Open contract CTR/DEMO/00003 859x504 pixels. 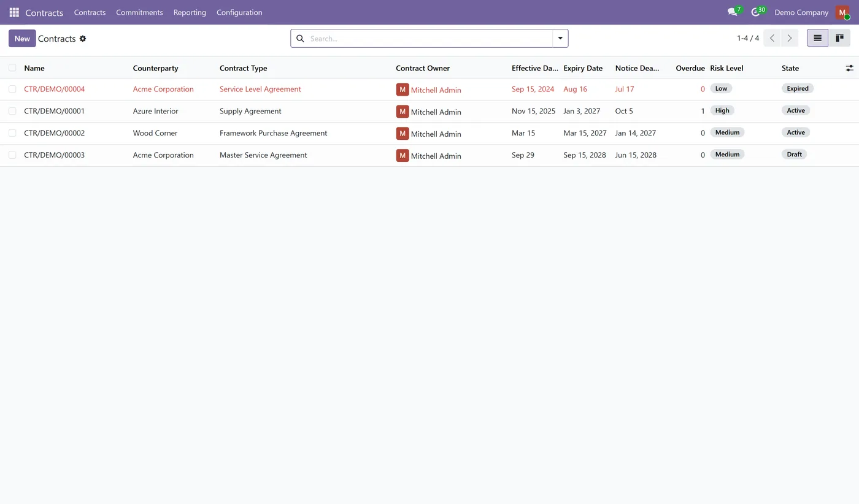pyautogui.click(x=54, y=155)
